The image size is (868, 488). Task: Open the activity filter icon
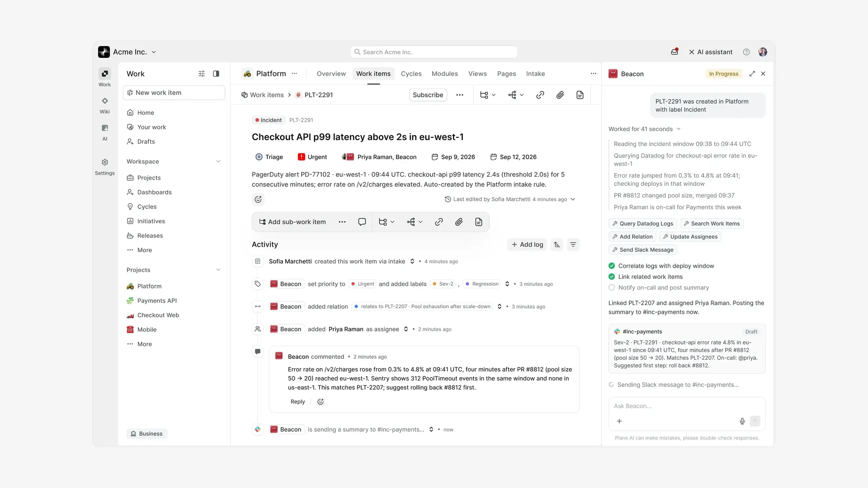(573, 244)
